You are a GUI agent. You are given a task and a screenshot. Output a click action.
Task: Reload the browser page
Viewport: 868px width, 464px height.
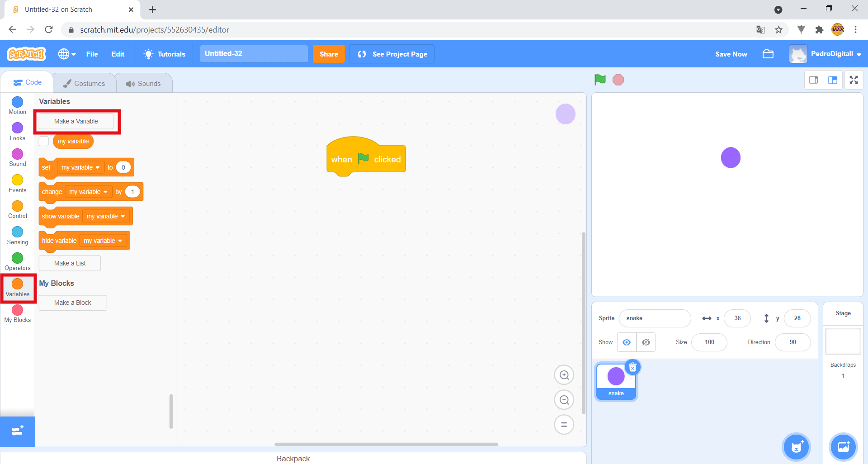click(x=49, y=30)
